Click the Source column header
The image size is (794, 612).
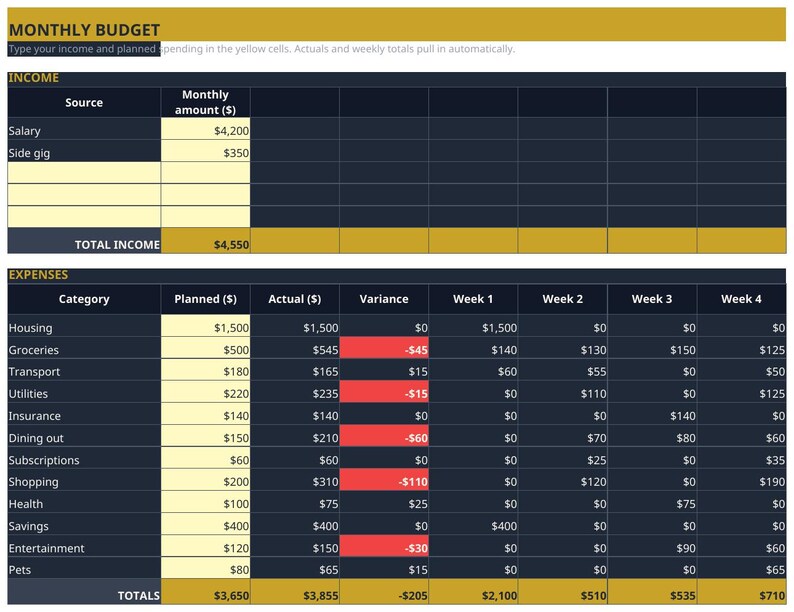click(84, 102)
